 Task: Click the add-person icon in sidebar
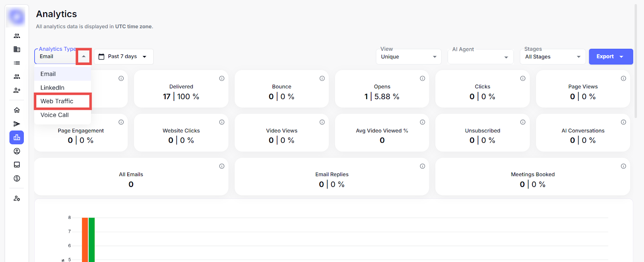(x=17, y=90)
